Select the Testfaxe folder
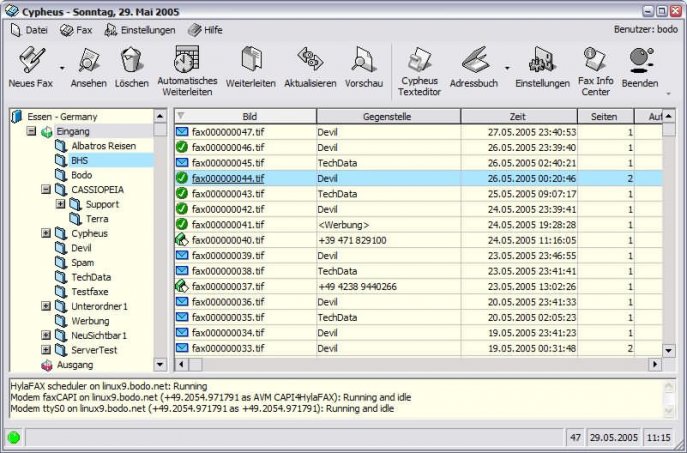 [90, 291]
